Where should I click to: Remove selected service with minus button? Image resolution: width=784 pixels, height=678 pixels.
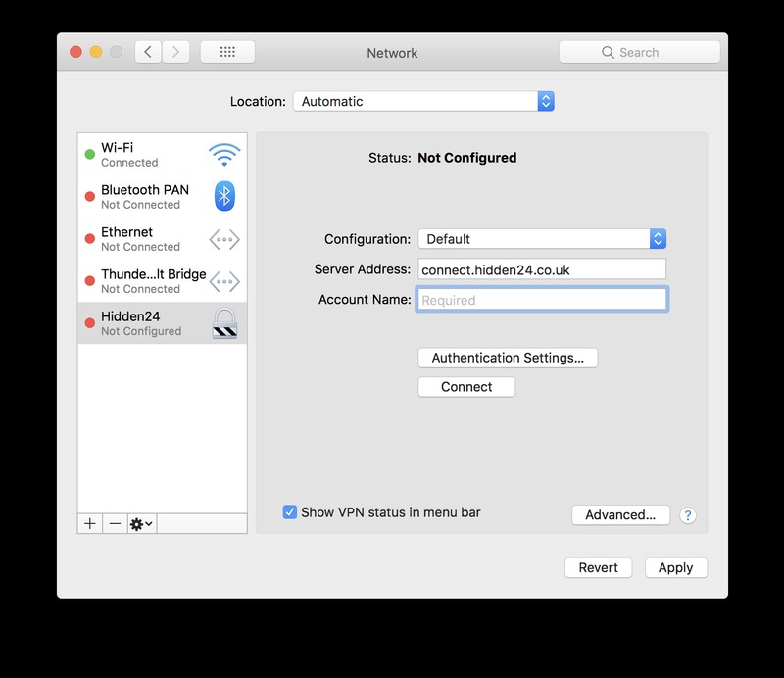(x=115, y=523)
